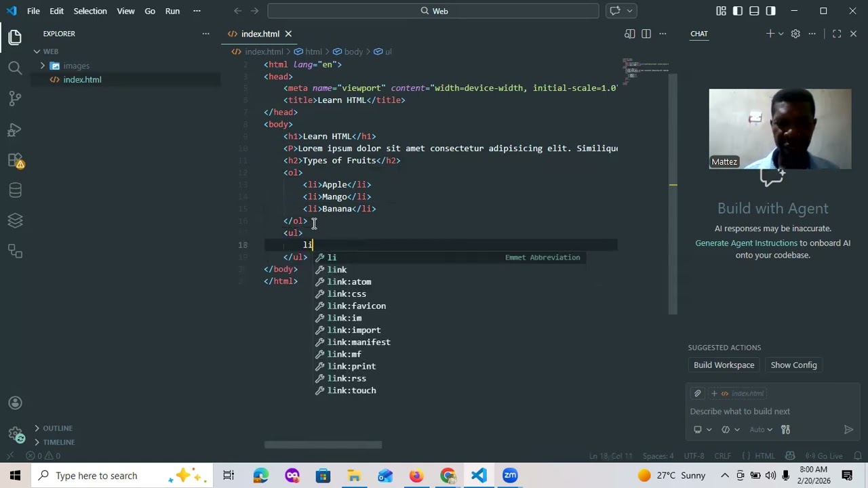Open the overflow menu after Run
This screenshot has height=488, width=868.
click(197, 11)
